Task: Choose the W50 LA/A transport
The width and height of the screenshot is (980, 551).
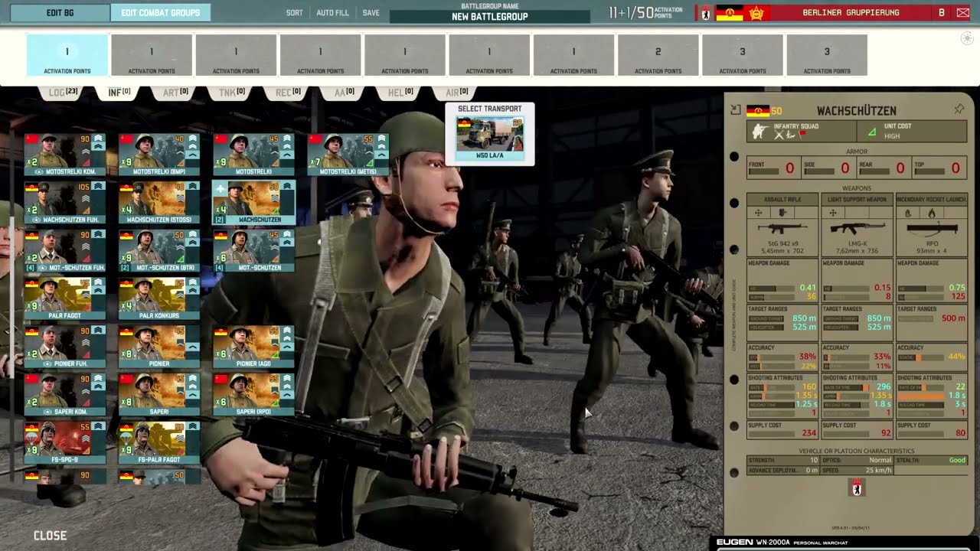Action: [490, 139]
